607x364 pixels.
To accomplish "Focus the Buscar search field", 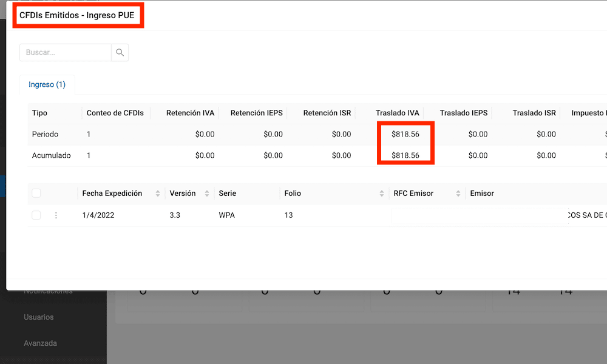I will coord(66,53).
